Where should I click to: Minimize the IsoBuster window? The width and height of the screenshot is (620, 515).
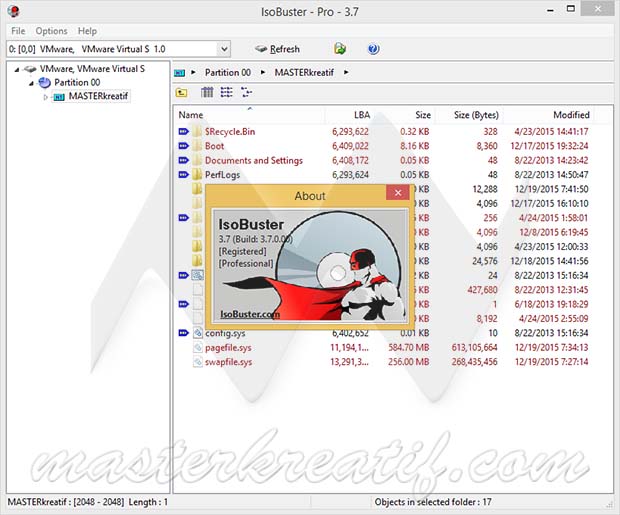click(550, 10)
